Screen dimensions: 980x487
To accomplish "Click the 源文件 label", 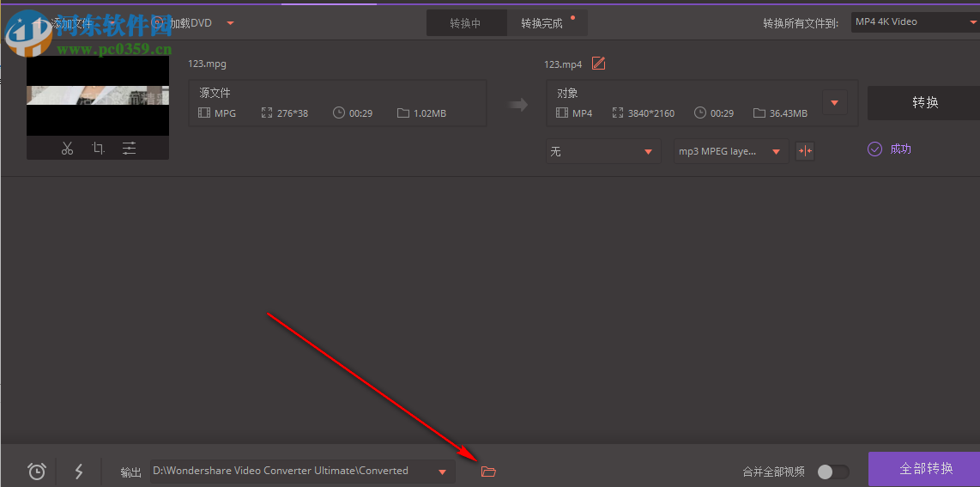I will tap(215, 93).
